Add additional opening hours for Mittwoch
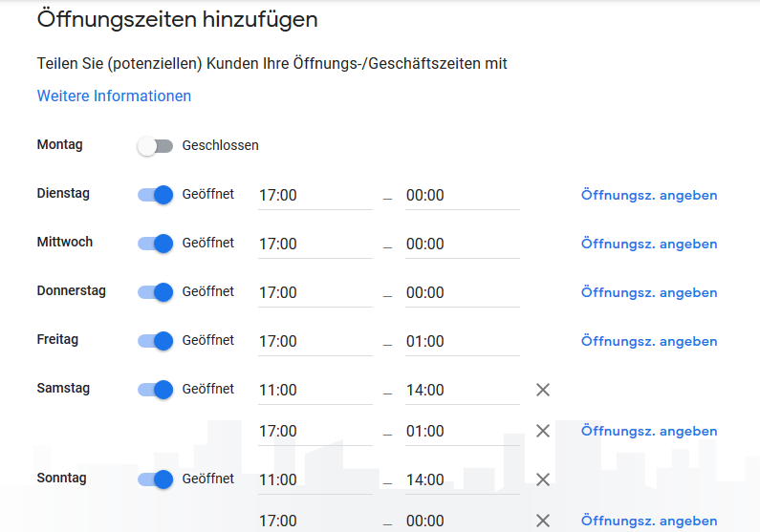The width and height of the screenshot is (760, 532). click(x=648, y=245)
